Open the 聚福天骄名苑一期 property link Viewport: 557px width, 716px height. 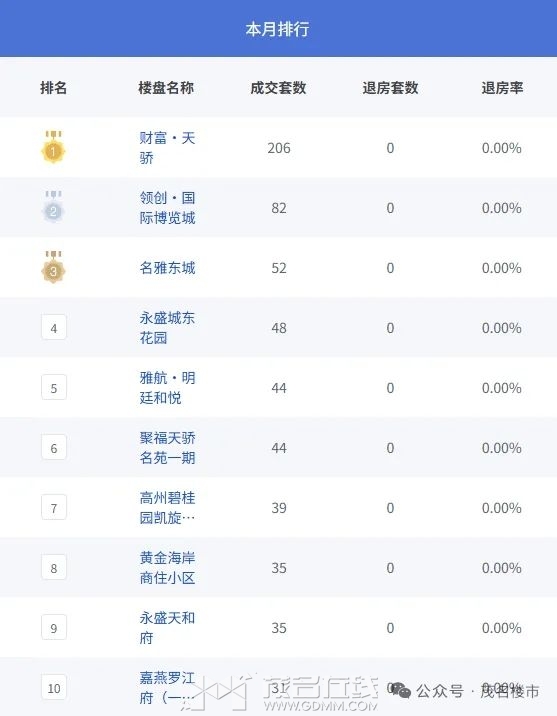click(167, 448)
